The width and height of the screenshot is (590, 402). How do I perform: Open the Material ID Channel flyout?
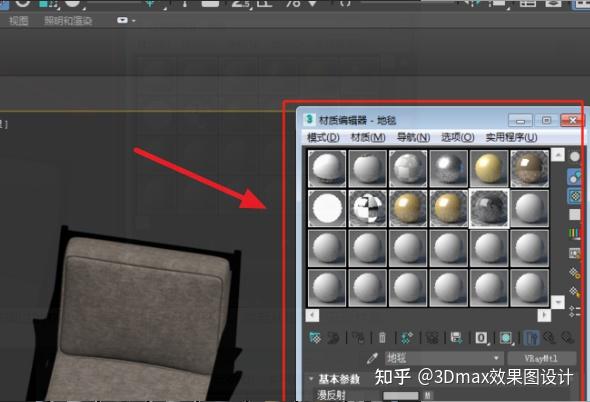tap(481, 338)
